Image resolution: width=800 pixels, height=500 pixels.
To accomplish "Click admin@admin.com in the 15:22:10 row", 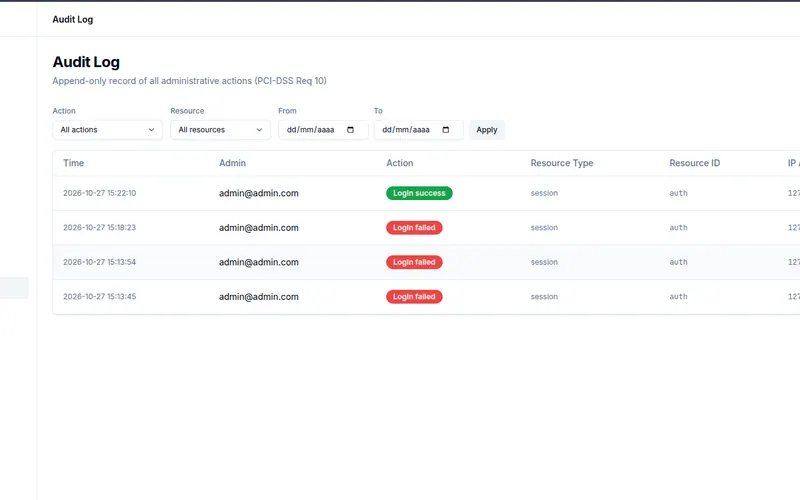I will 259,193.
